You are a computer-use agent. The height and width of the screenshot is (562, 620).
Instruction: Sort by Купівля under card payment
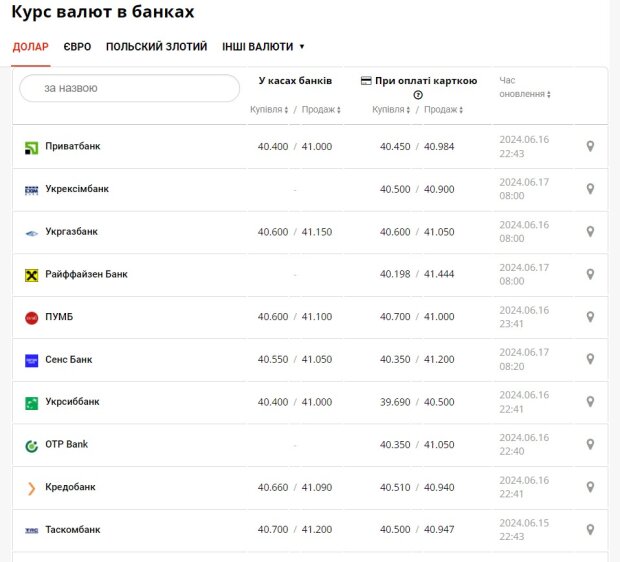(x=391, y=110)
